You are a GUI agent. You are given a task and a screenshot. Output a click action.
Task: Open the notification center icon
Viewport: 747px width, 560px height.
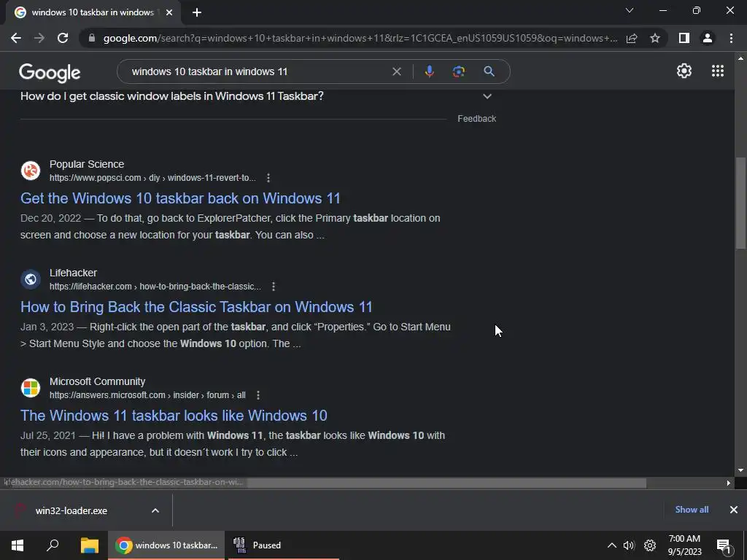click(723, 545)
